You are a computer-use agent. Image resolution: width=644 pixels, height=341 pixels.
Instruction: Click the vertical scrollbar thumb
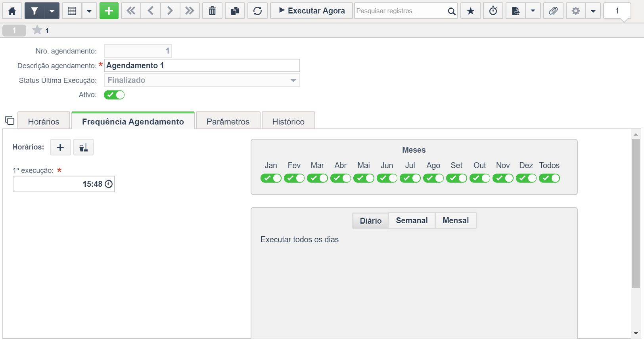coord(636,213)
